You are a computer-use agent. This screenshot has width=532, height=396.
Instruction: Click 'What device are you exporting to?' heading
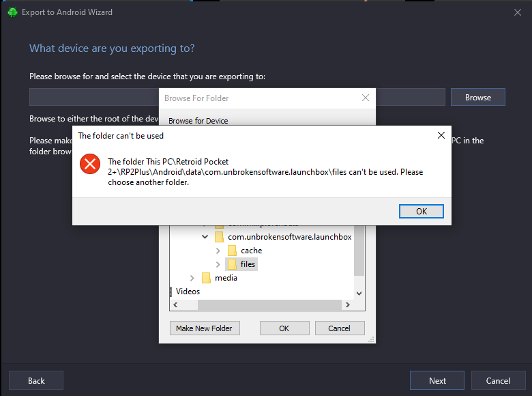click(x=112, y=48)
